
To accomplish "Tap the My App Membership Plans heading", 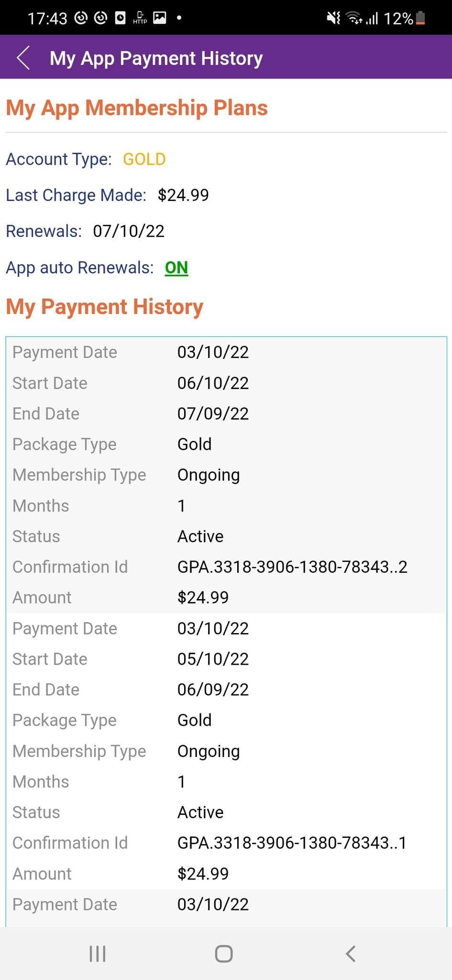I will click(137, 108).
